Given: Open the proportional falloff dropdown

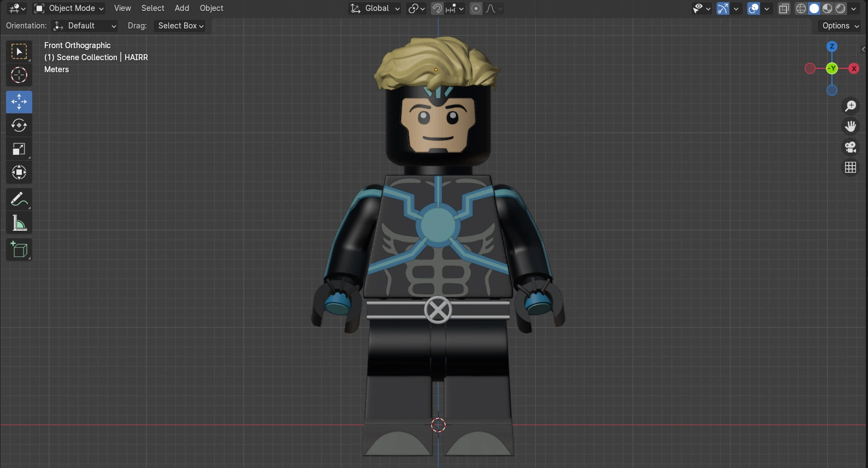Looking at the screenshot, I should (493, 8).
